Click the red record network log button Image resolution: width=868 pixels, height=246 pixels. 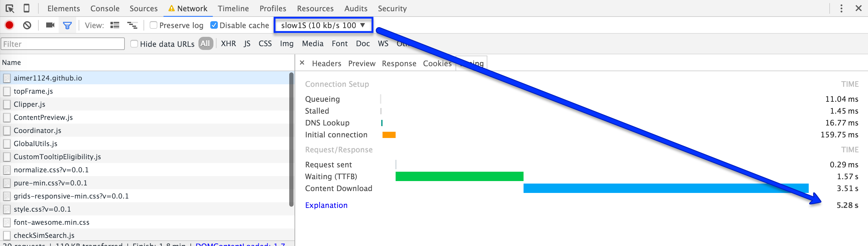click(x=9, y=25)
